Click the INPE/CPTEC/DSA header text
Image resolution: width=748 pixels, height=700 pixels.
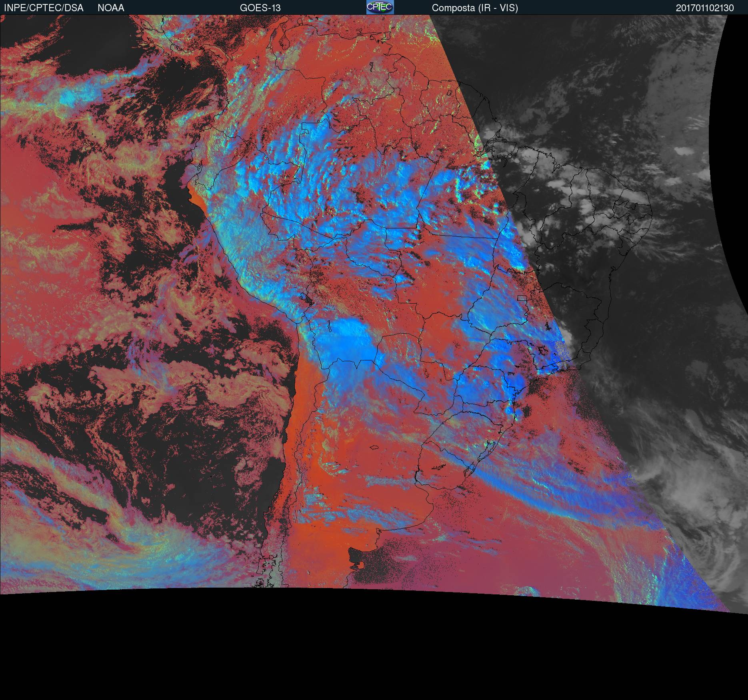click(44, 8)
